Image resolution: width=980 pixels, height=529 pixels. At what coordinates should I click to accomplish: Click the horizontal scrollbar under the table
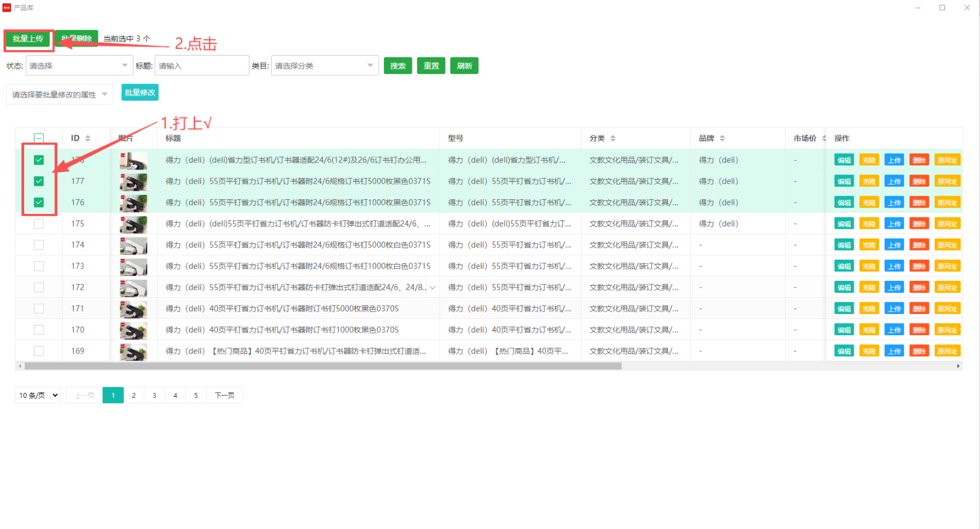pyautogui.click(x=323, y=366)
